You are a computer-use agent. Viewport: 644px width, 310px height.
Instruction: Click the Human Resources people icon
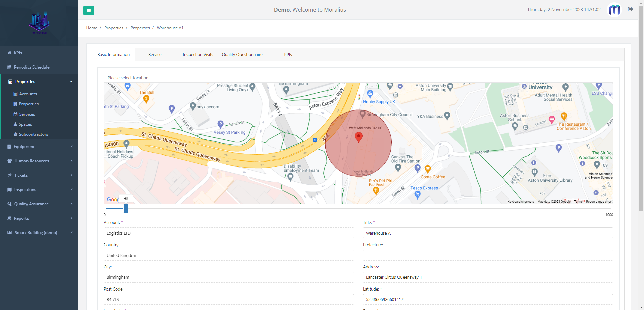point(10,161)
